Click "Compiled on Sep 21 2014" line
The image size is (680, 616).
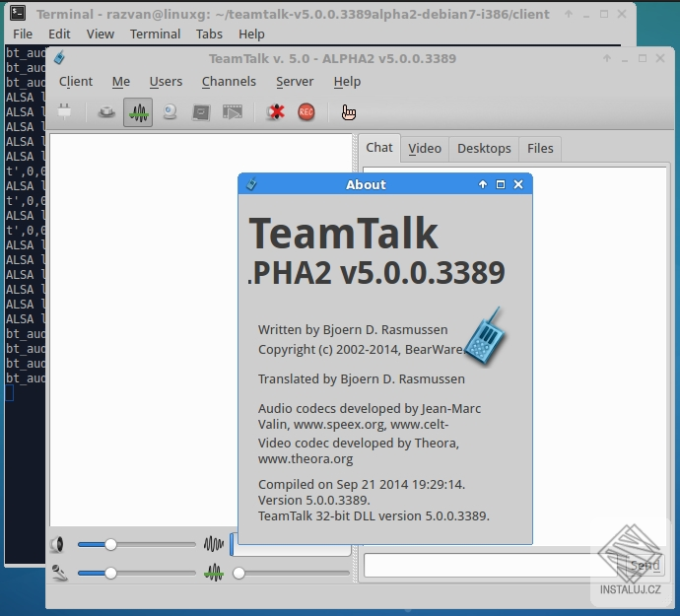coord(362,484)
